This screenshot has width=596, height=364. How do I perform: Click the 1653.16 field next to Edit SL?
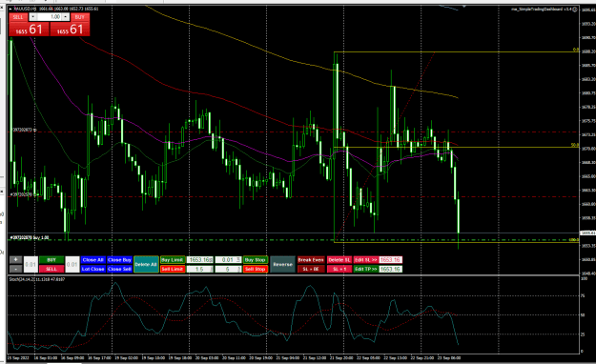coord(390,260)
